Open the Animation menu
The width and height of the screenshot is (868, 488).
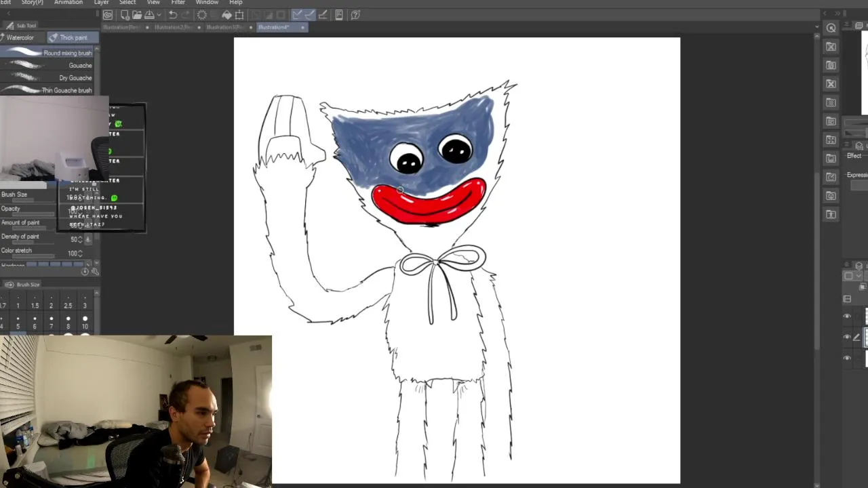click(x=68, y=3)
